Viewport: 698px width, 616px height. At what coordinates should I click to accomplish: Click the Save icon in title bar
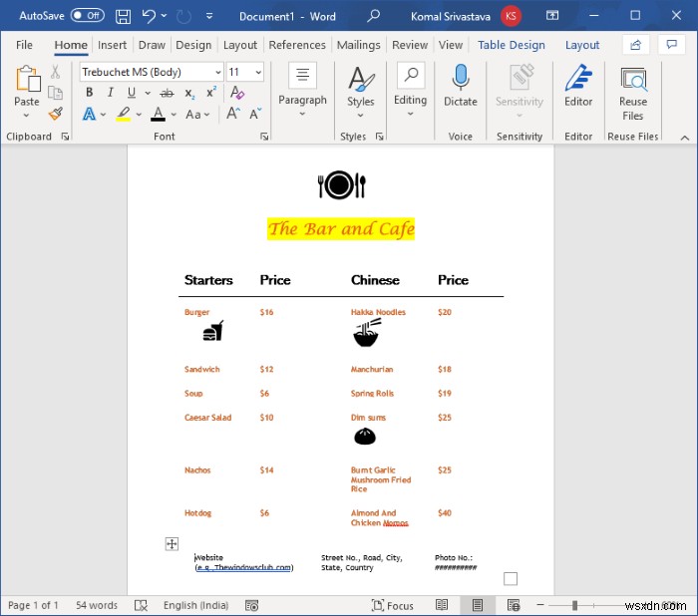(124, 17)
